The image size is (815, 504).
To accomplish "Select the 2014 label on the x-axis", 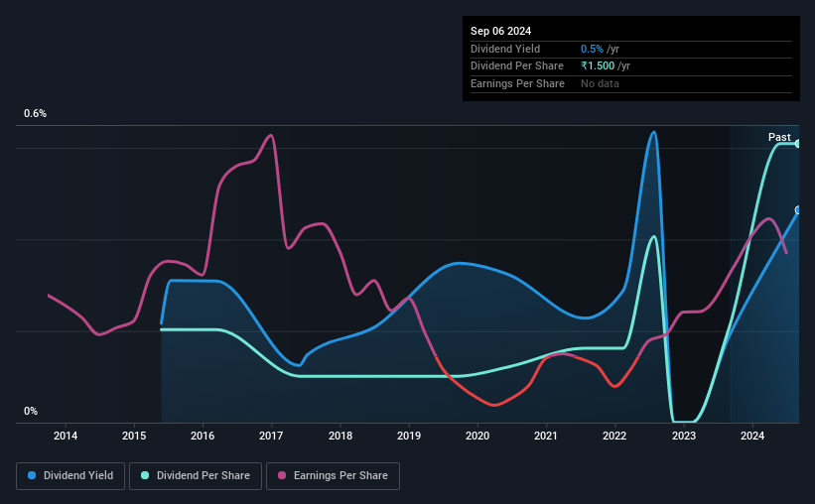I will pos(66,436).
